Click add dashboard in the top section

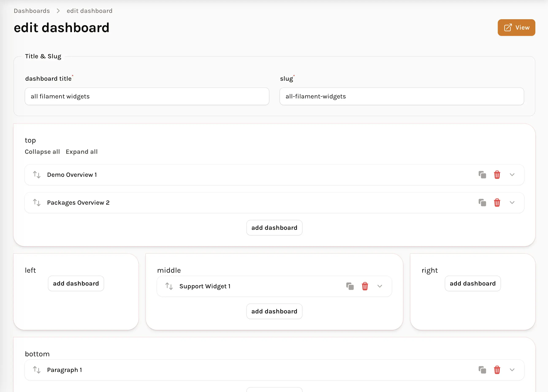(x=274, y=228)
